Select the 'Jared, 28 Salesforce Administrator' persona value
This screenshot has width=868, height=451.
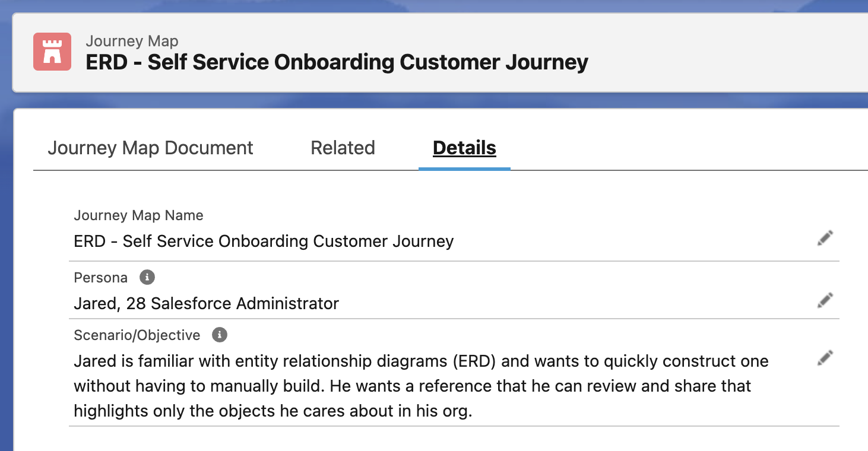[206, 303]
